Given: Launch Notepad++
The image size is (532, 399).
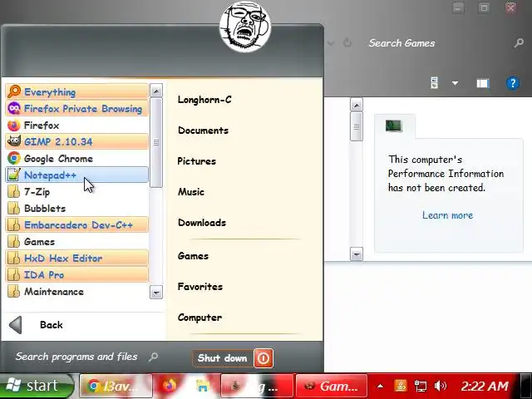Looking at the screenshot, I should click(77, 175).
